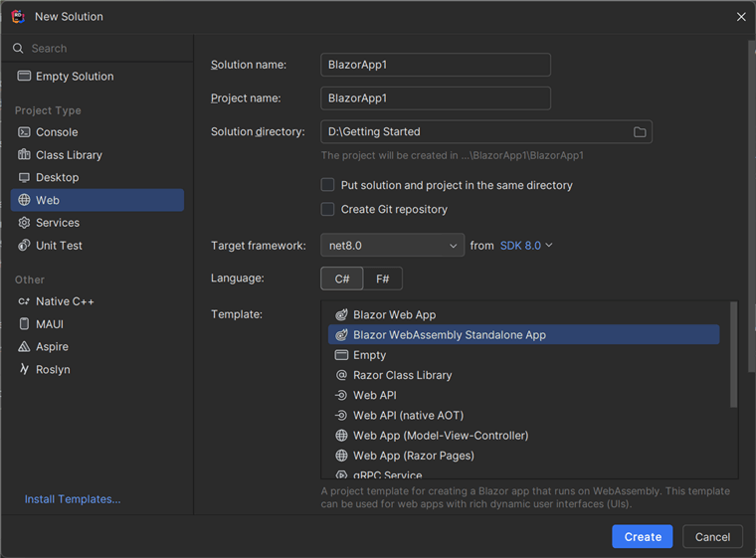
Task: Select the Web App (Razor Pages) template
Action: pos(523,456)
